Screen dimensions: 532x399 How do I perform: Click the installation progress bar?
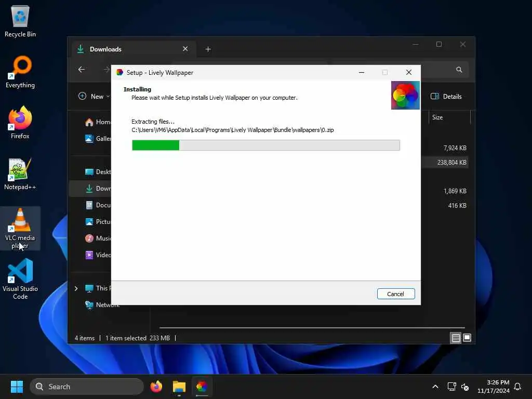[265, 145]
